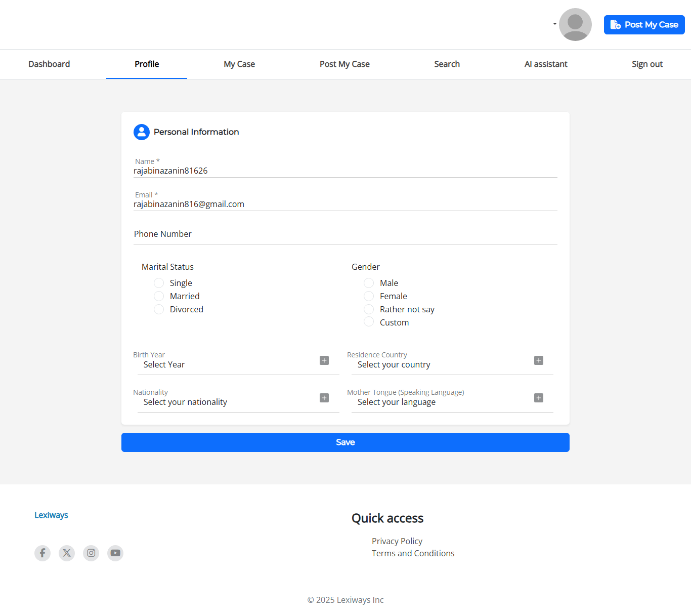Choose the Female gender option

[x=369, y=296]
